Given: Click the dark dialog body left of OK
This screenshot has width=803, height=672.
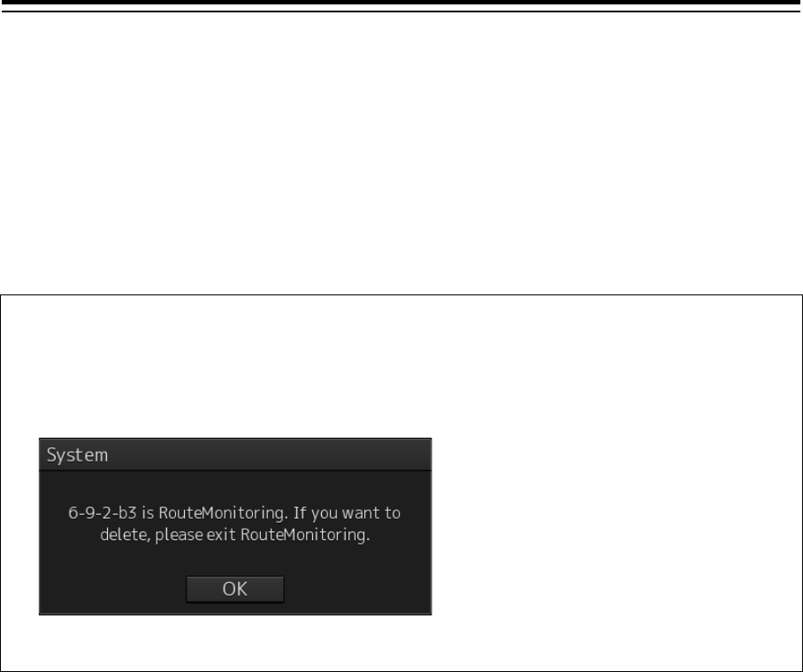Looking at the screenshot, I should coord(112,589).
